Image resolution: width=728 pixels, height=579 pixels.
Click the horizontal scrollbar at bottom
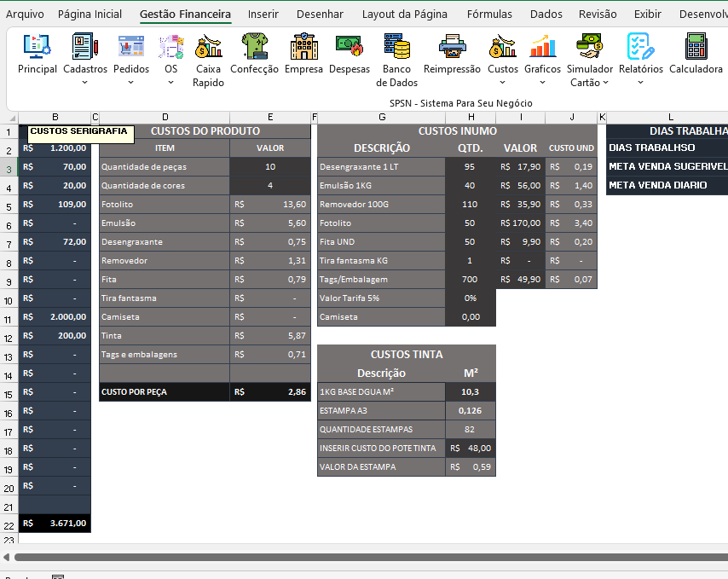[371, 557]
